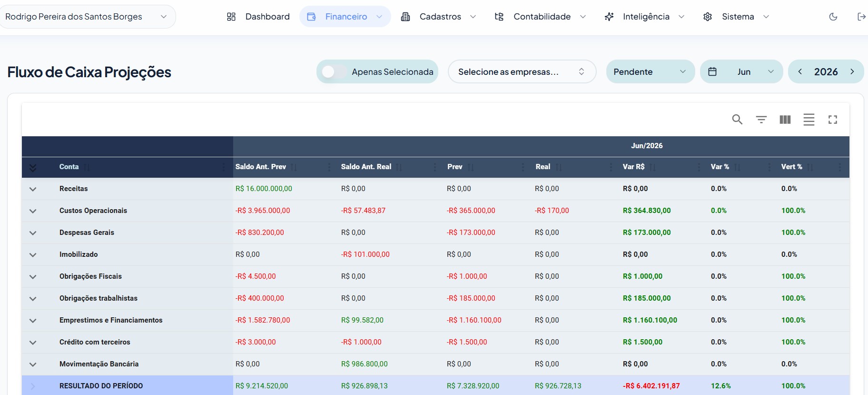Sort by Saldo Ant. Real column
This screenshot has height=395, width=868.
click(x=399, y=167)
